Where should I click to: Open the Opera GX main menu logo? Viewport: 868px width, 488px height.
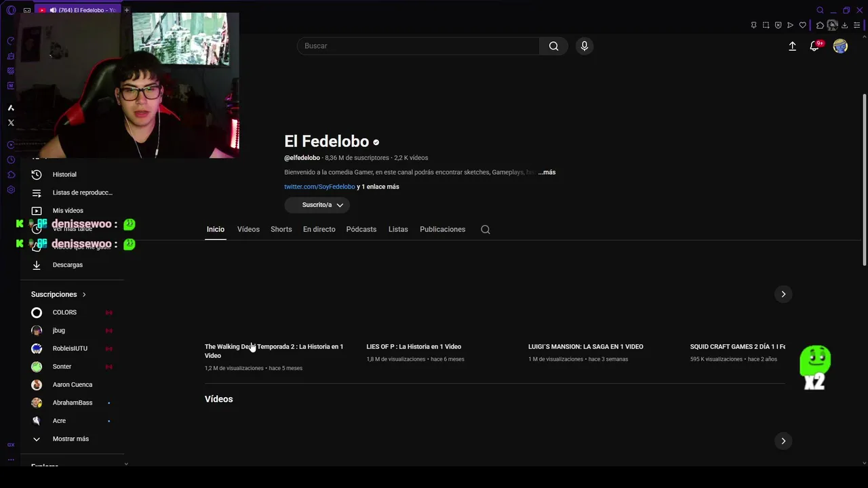click(11, 10)
